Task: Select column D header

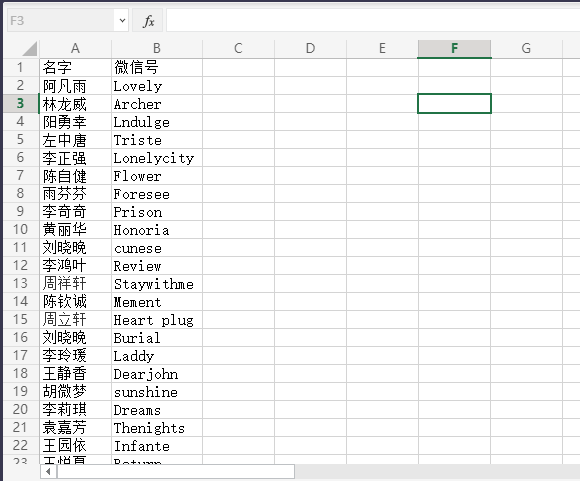Action: coord(310,48)
